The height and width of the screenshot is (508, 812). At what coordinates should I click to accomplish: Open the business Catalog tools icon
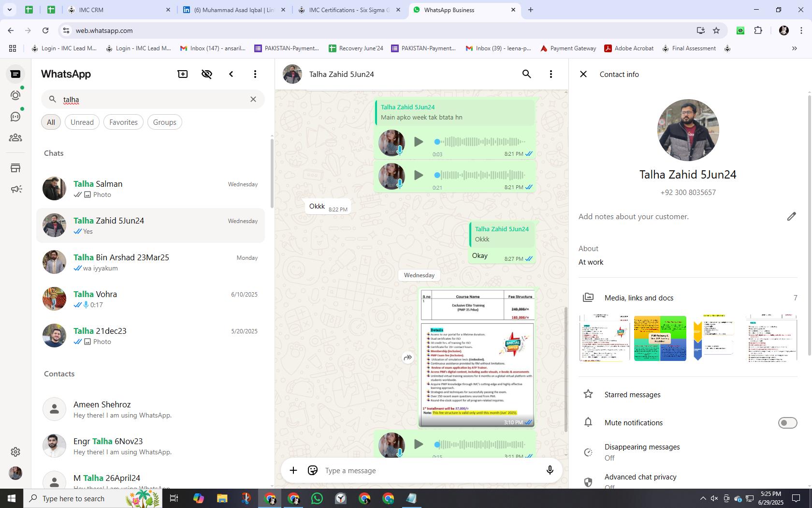(15, 168)
